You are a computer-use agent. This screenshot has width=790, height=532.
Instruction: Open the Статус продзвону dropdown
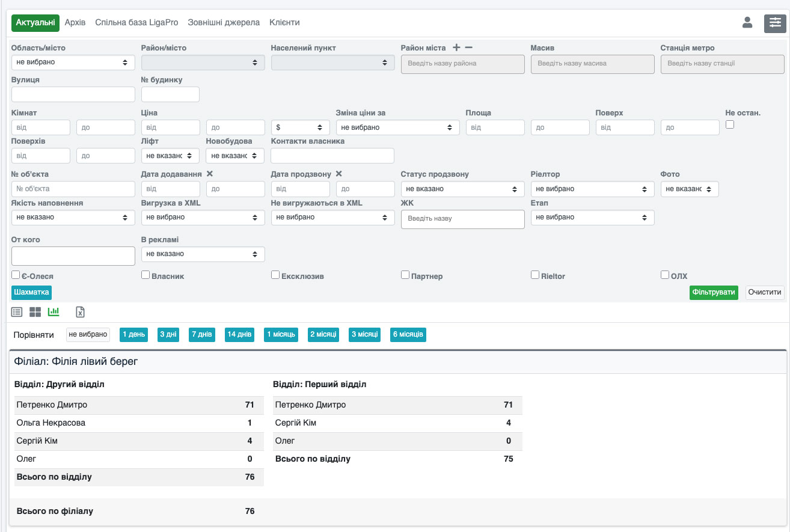[462, 189]
